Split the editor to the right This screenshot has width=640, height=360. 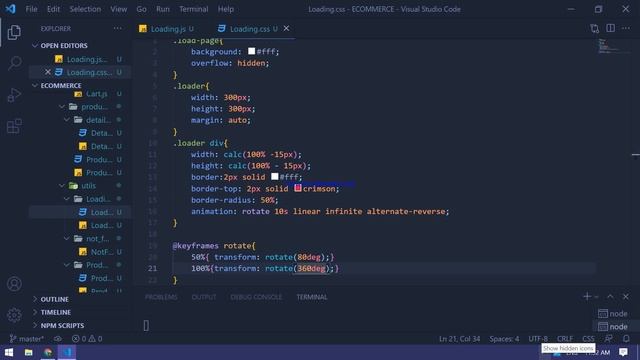tap(611, 28)
